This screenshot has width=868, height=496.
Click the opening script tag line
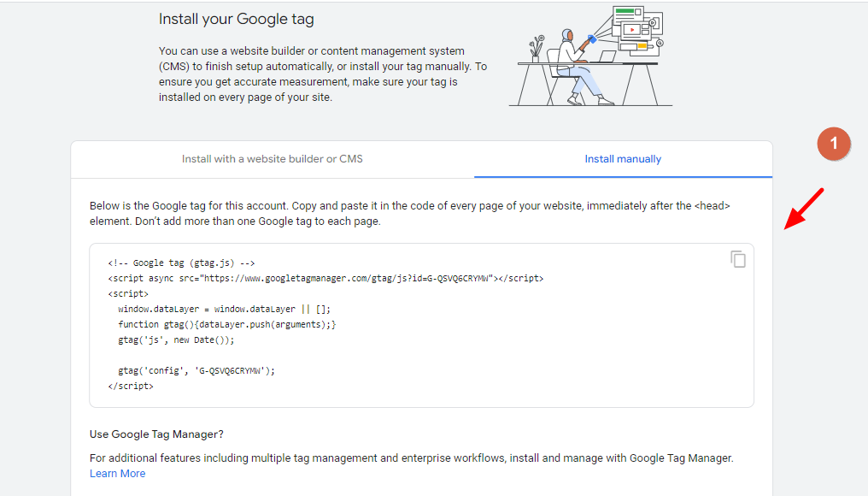coord(128,293)
